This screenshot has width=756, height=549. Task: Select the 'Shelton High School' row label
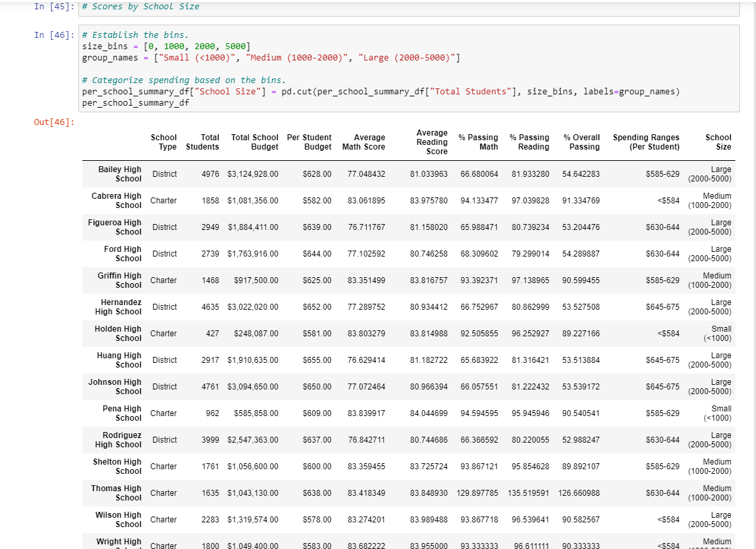click(117, 467)
